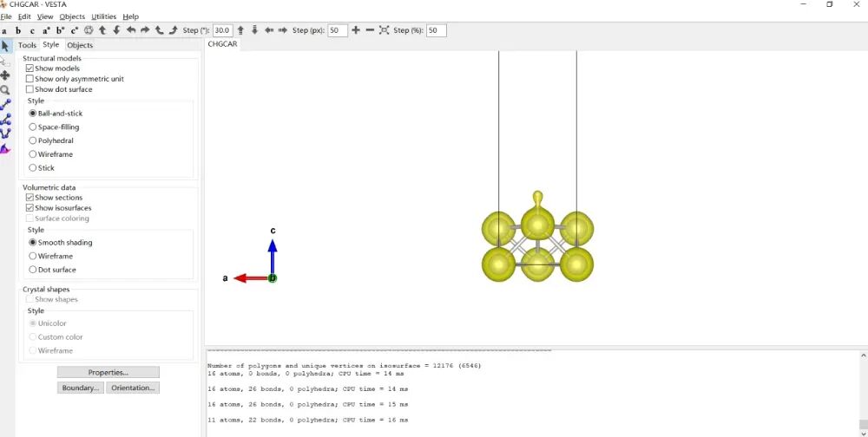Choose Space-filling structural style
This screenshot has height=437, width=868.
(33, 127)
